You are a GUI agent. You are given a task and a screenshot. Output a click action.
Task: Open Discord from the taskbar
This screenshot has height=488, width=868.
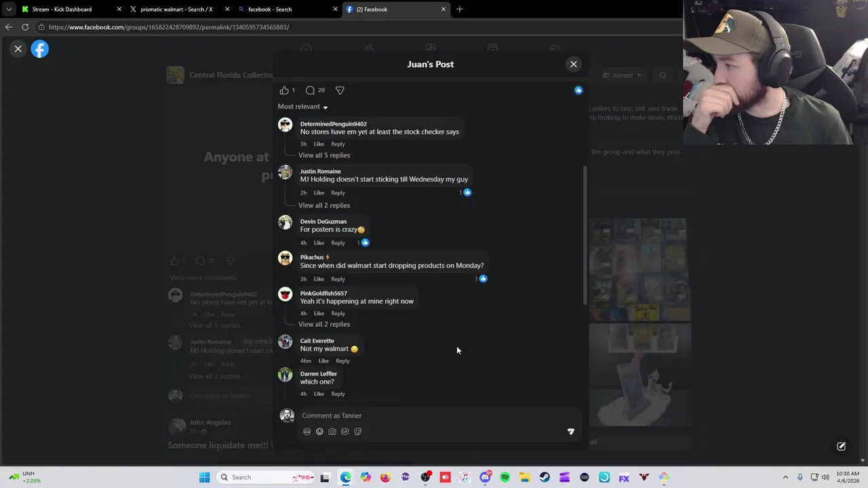point(485,477)
